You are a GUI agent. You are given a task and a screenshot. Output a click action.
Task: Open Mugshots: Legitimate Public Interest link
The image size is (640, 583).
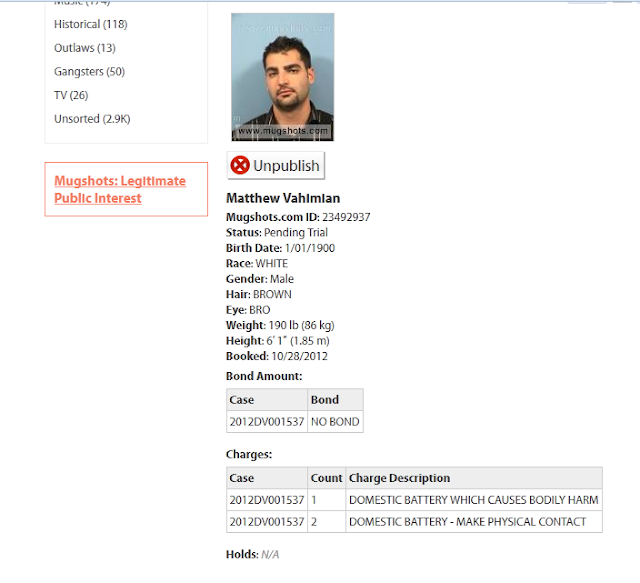pos(120,189)
